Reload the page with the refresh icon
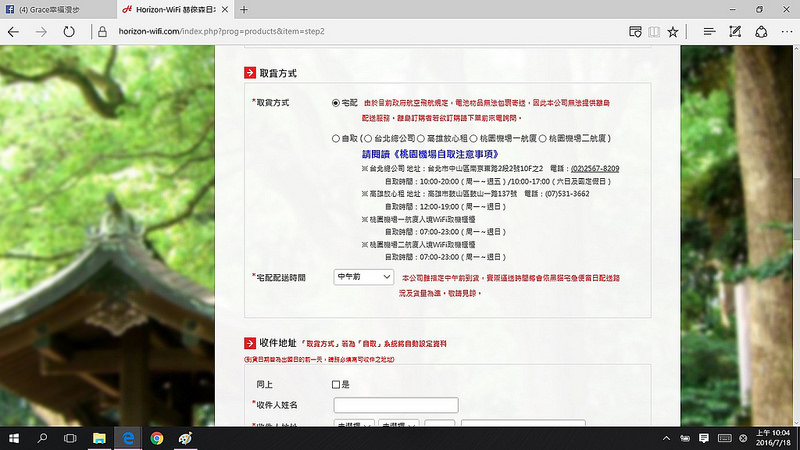This screenshot has height=450, width=800. click(x=69, y=32)
